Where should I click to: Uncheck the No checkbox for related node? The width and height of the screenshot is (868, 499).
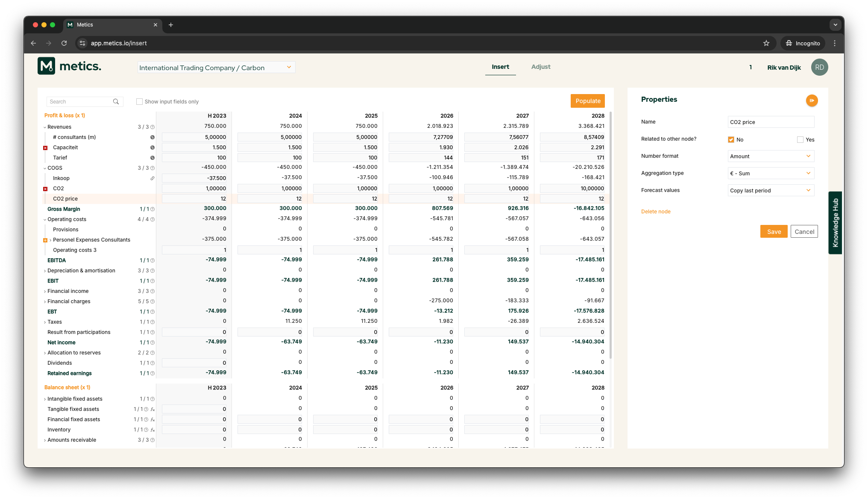tap(731, 140)
